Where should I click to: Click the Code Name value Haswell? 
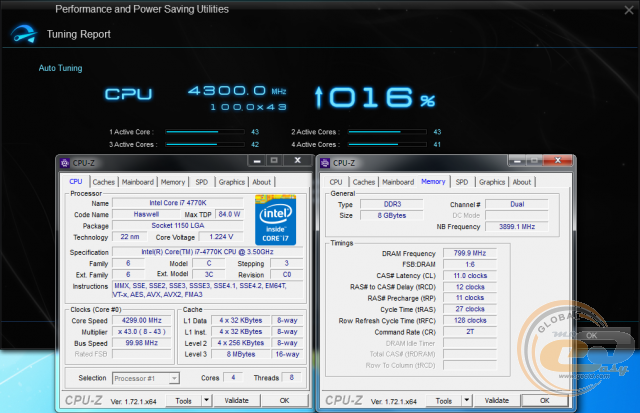pos(146,214)
